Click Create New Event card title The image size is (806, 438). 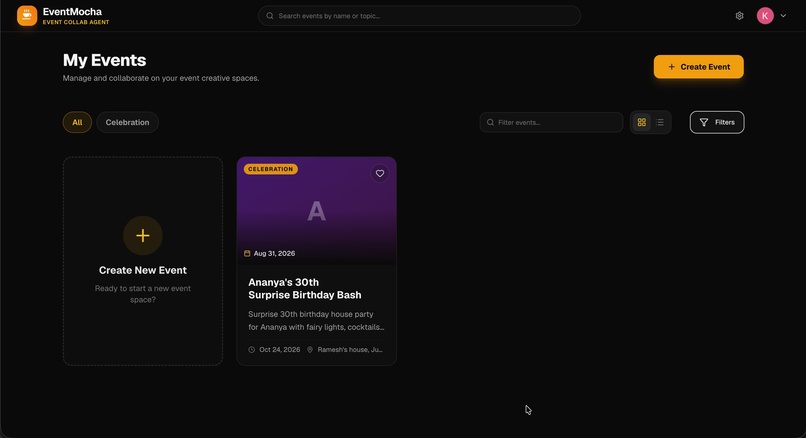click(143, 270)
